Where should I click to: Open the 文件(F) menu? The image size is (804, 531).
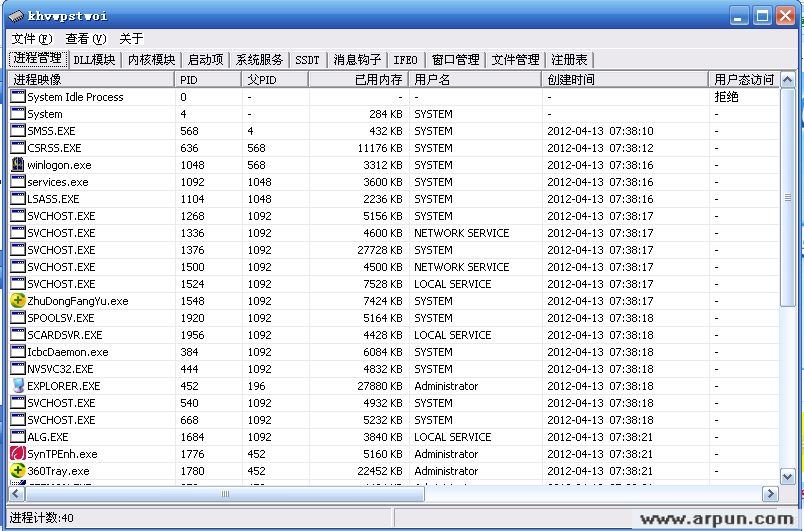[32, 38]
